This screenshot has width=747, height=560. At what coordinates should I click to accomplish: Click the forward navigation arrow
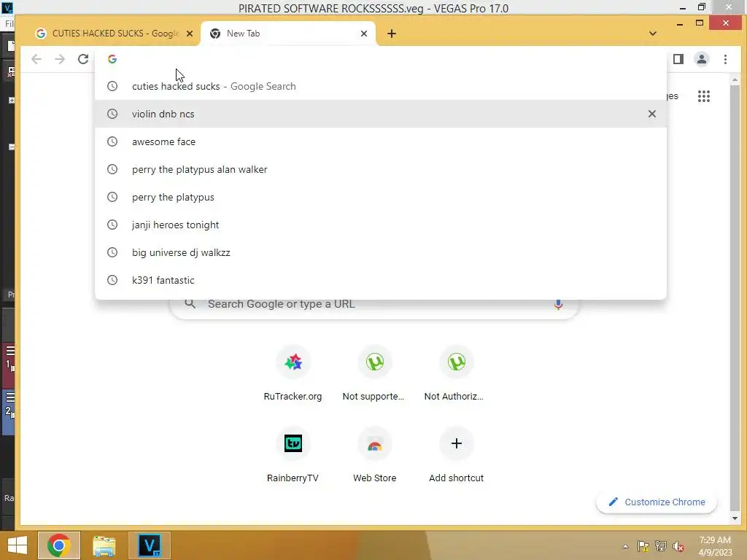(60, 59)
